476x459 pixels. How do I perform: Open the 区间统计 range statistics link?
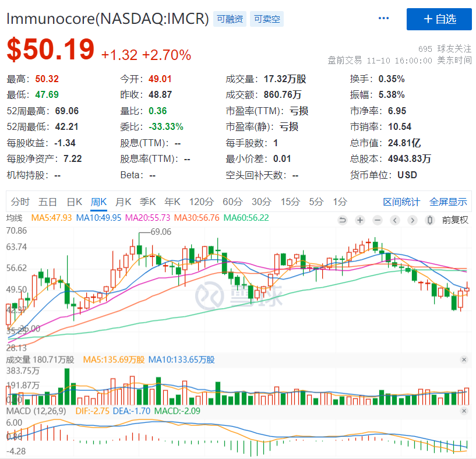pos(401,202)
